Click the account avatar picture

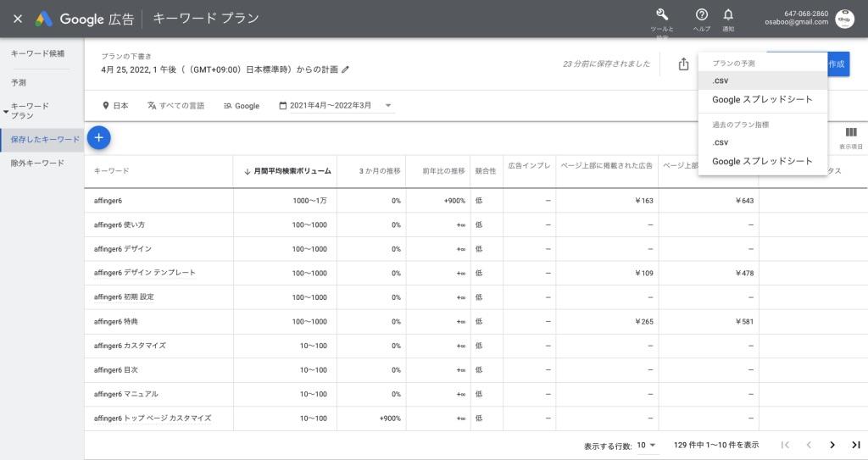[845, 19]
